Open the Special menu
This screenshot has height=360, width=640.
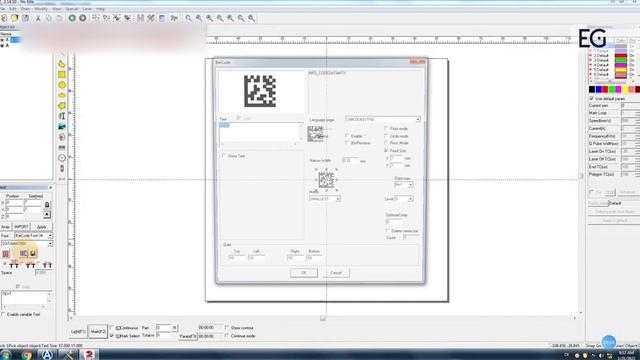pyautogui.click(x=72, y=9)
